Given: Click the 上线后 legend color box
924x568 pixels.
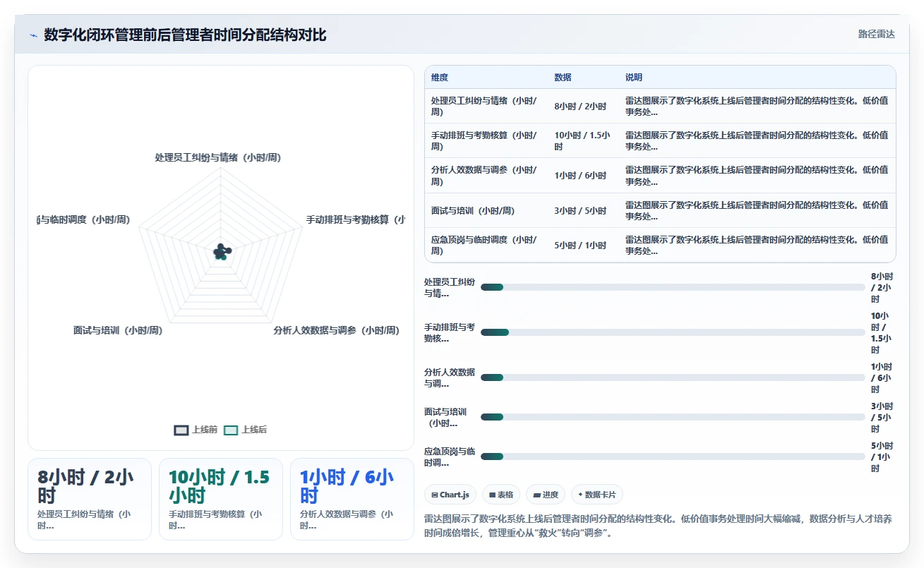Looking at the screenshot, I should click(x=231, y=430).
